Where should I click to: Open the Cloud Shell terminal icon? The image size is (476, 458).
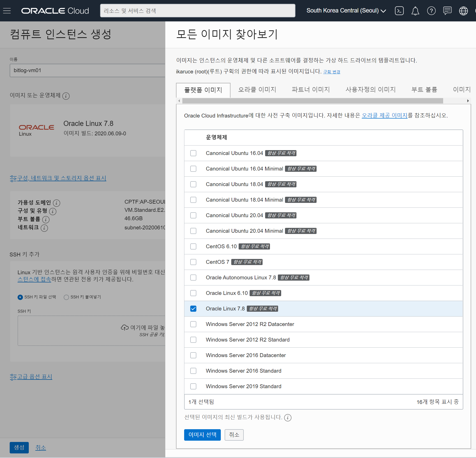tap(399, 11)
